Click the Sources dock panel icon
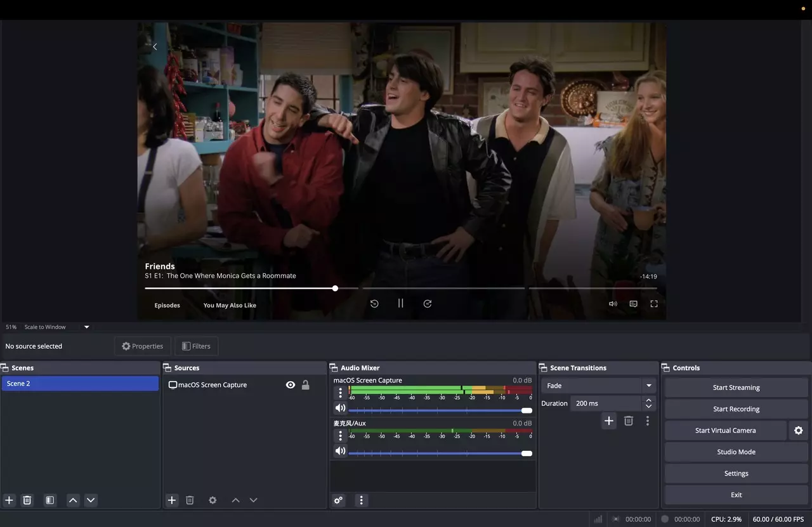Screen dimensions: 812x527 [167, 368]
